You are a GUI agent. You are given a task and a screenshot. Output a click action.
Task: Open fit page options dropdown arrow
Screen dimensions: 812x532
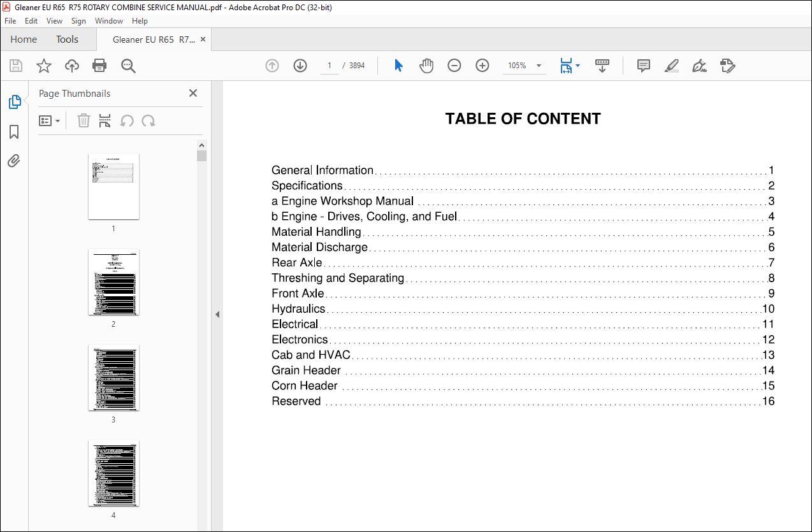(577, 66)
